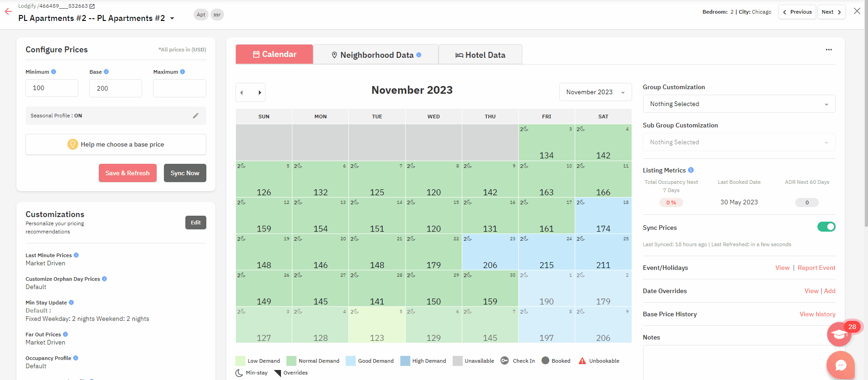Select November 18 calendar cell priced 174

click(x=603, y=215)
